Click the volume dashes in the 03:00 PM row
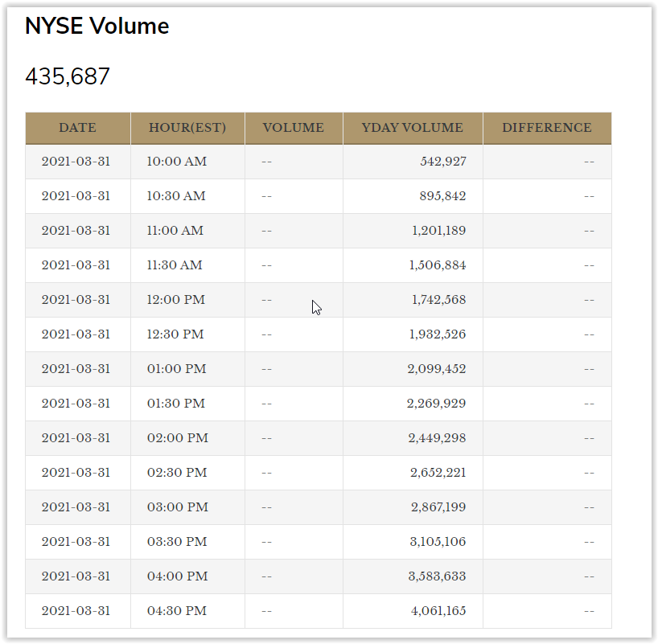This screenshot has width=658, height=644. pyautogui.click(x=267, y=507)
